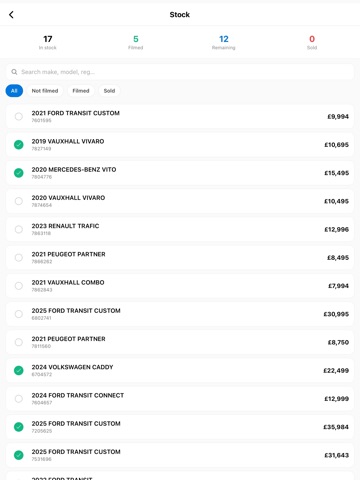Click the Stock page title
The width and height of the screenshot is (360, 480).
(180, 15)
